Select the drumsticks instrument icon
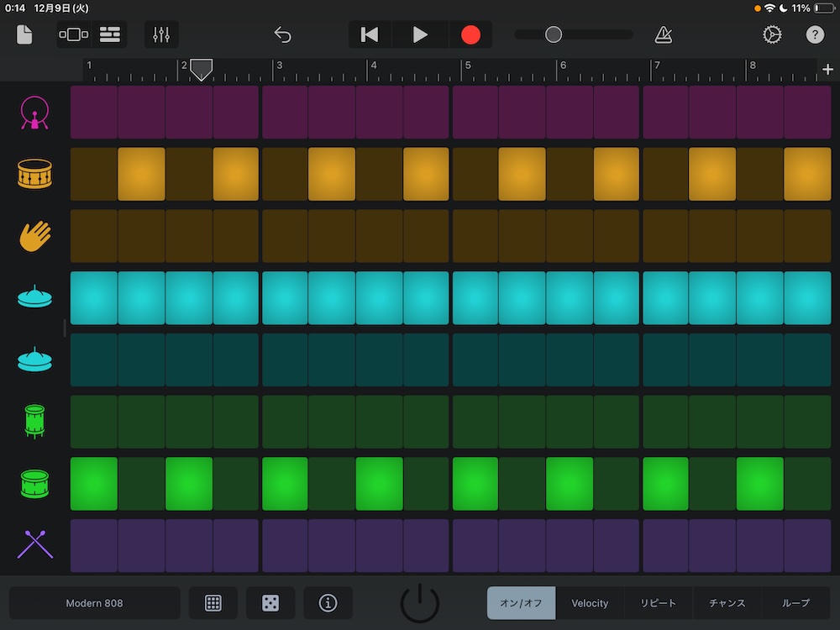 coord(34,546)
